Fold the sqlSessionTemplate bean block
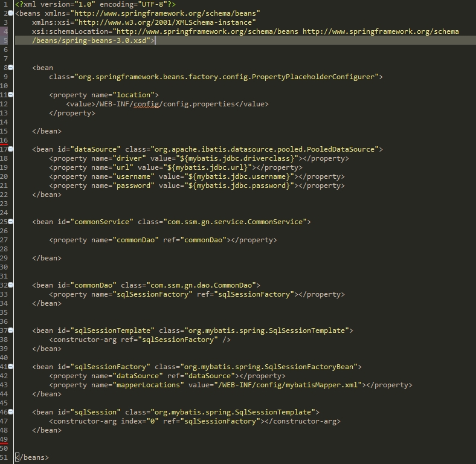The width and height of the screenshot is (476, 464). (x=11, y=330)
